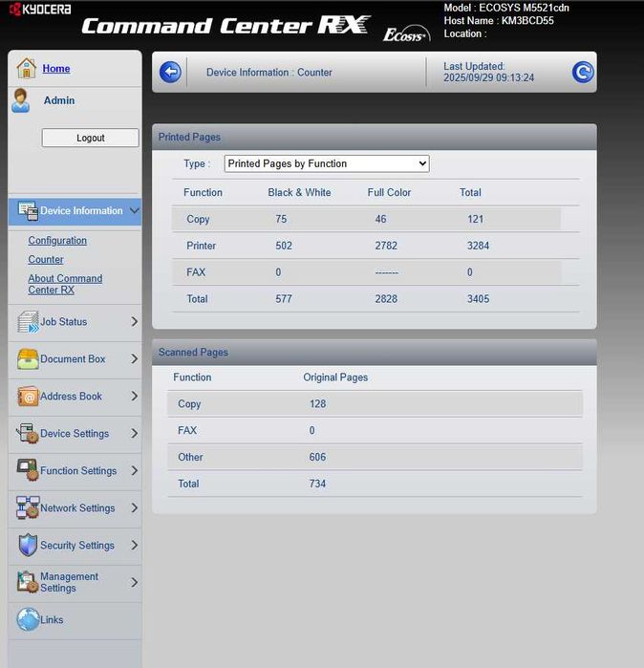Expand the Device Settings chevron

[x=135, y=433]
